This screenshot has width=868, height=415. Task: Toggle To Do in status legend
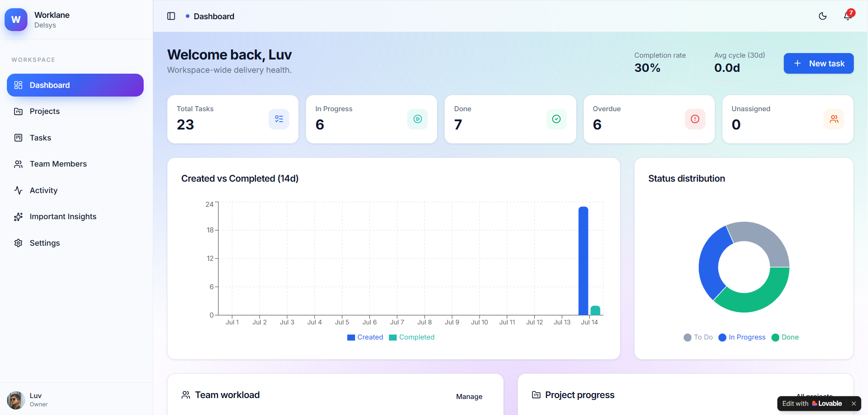pos(698,337)
